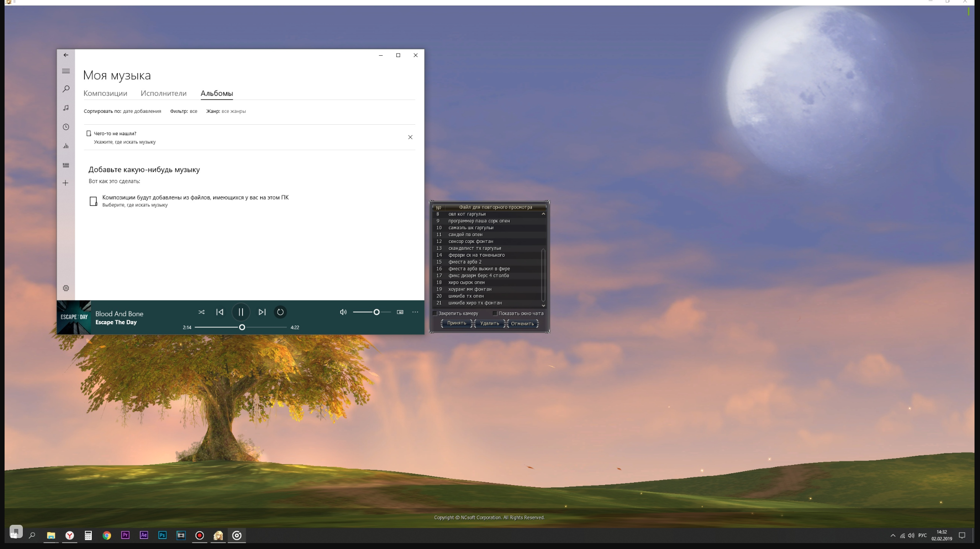Switch to the Исполнители tab

pos(163,93)
